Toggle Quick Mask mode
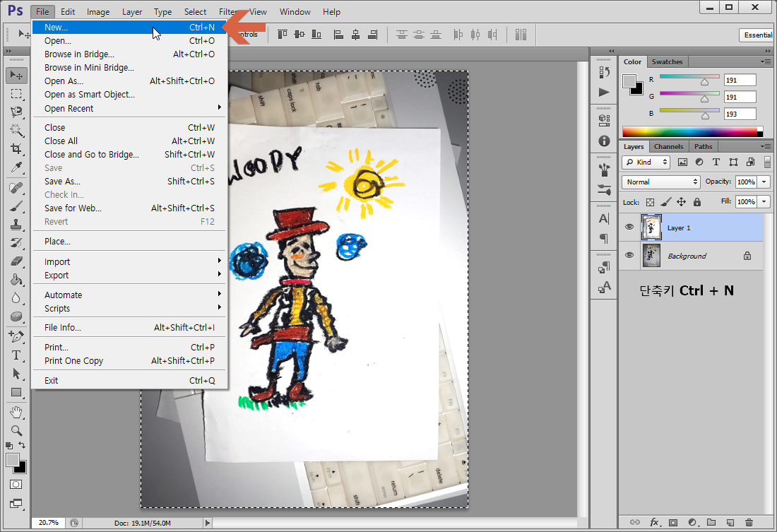The height and width of the screenshot is (532, 777). coord(16,485)
